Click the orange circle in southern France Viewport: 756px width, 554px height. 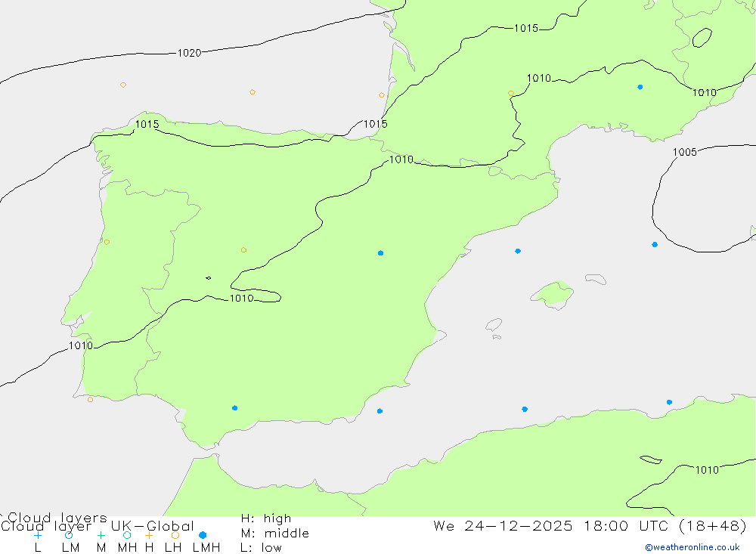[510, 94]
